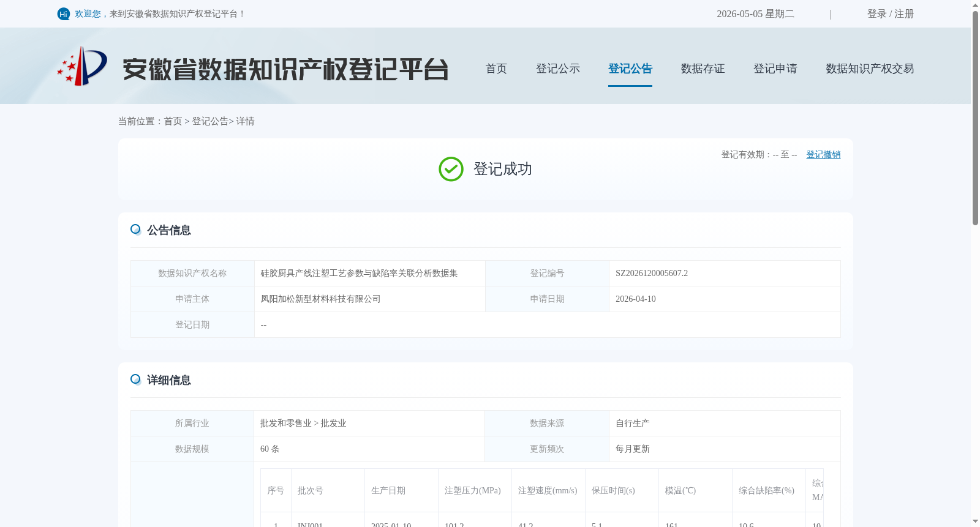This screenshot has height=527, width=980.
Task: Click the 登记成功 status text
Action: 503,170
